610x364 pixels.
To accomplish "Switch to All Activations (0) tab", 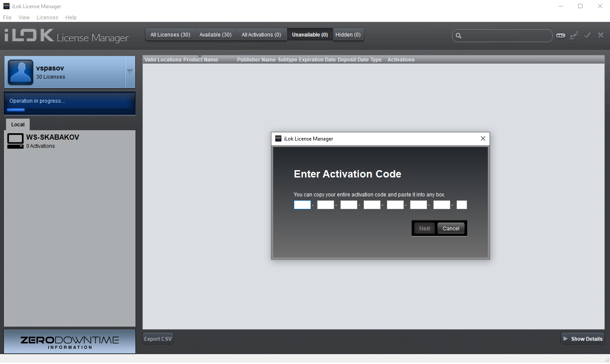I will [261, 35].
